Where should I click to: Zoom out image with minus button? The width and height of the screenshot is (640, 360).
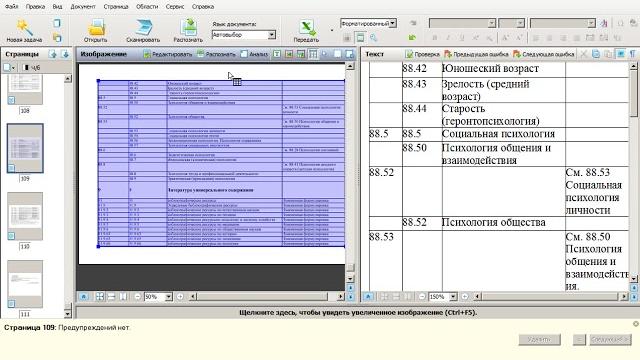click(x=138, y=297)
